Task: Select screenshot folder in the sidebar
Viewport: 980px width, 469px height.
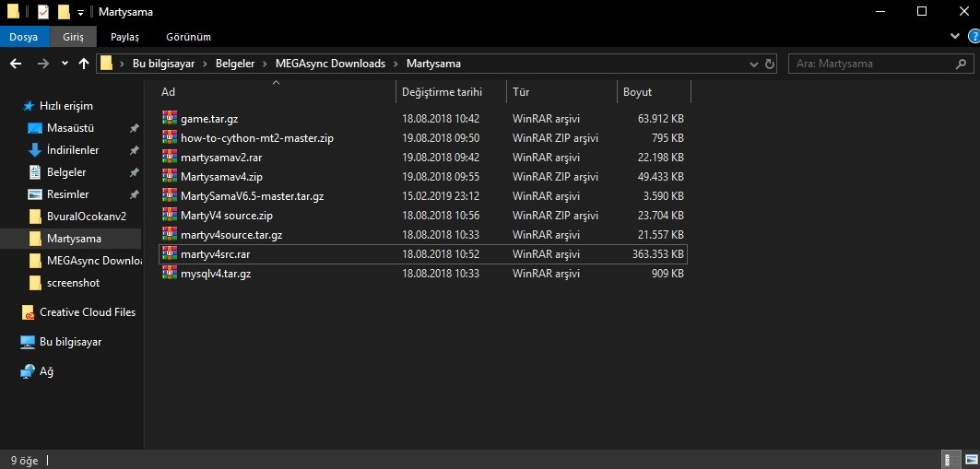Action: point(73,283)
